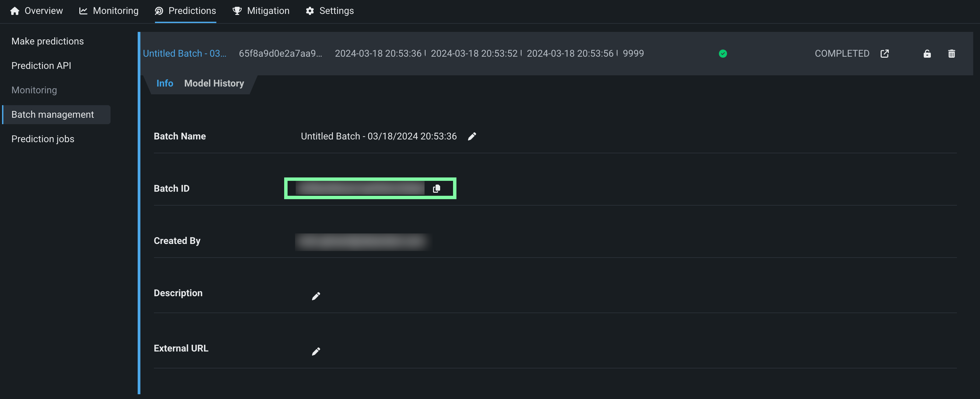Select the Info tab
980x399 pixels.
coord(164,83)
